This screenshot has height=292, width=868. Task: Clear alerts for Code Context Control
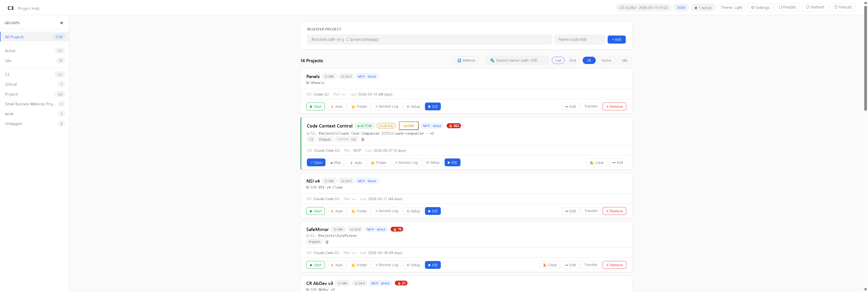tap(597, 163)
